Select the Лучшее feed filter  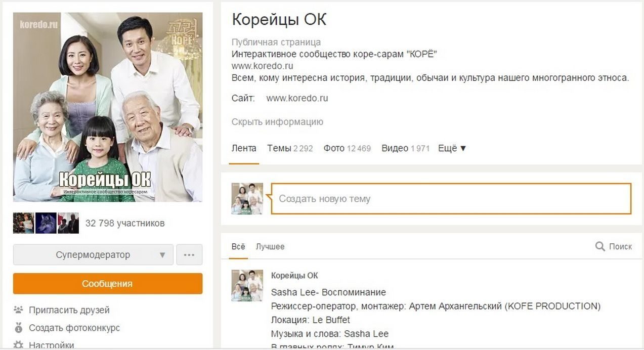click(x=270, y=246)
